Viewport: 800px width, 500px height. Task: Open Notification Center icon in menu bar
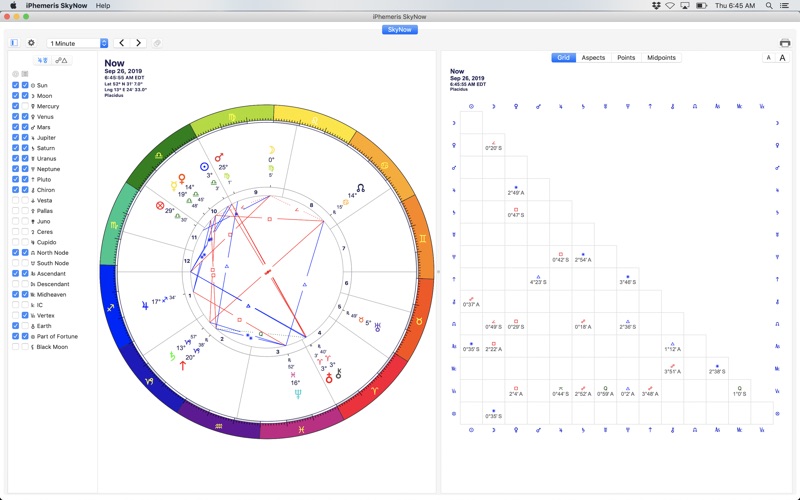[784, 6]
